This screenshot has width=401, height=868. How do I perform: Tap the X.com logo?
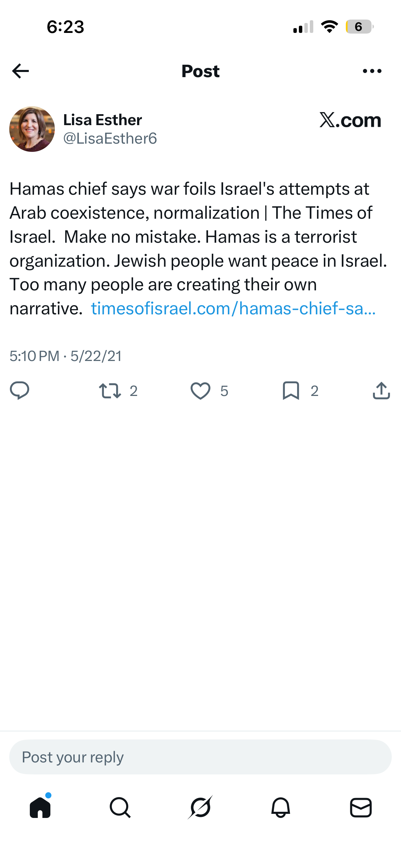coord(350,120)
